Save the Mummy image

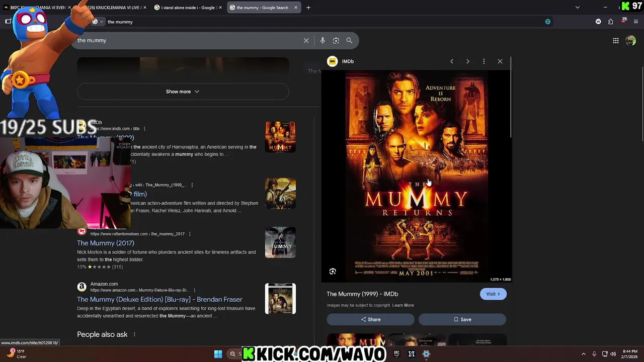[x=462, y=319]
